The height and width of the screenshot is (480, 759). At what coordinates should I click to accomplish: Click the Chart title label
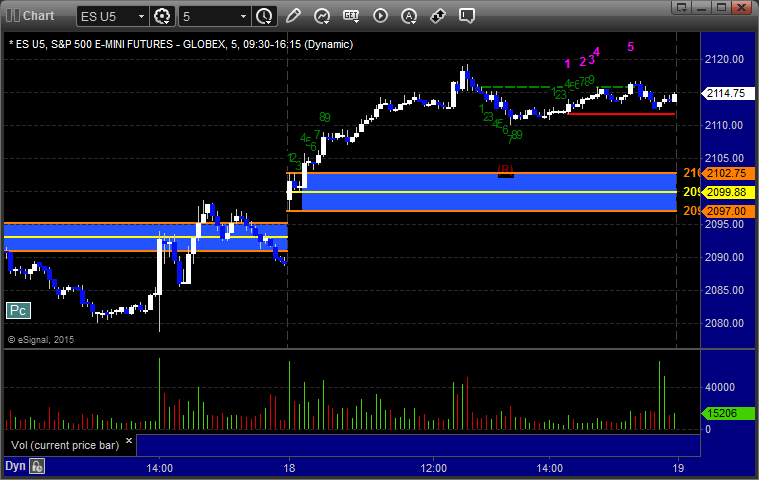point(38,15)
